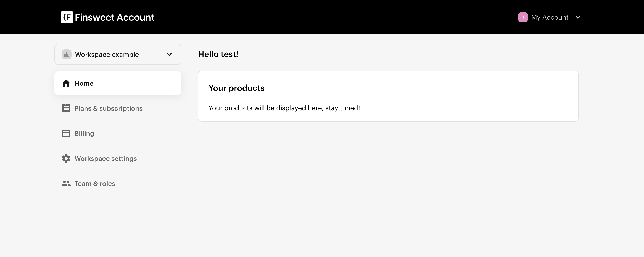The width and height of the screenshot is (644, 257).
Task: Click the Finsweet logo icon
Action: pyautogui.click(x=67, y=17)
